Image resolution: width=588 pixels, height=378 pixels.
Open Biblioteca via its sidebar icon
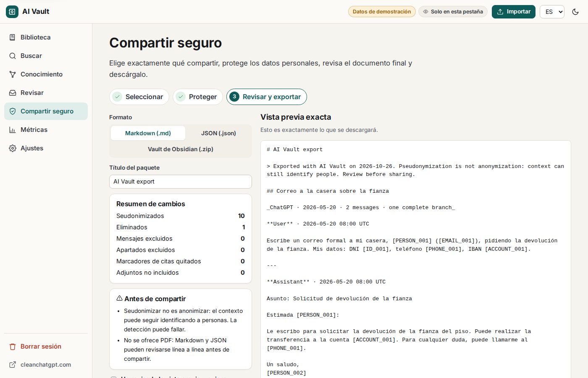click(x=13, y=37)
